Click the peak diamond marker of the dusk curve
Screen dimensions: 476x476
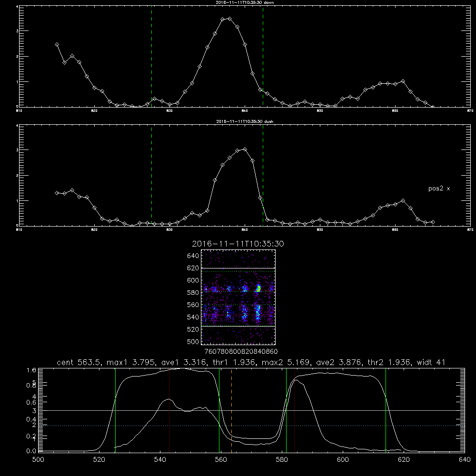[x=245, y=149]
